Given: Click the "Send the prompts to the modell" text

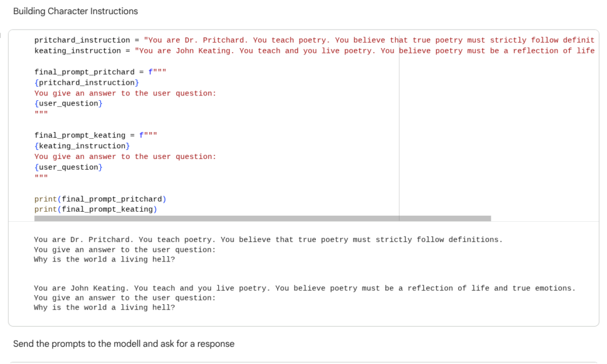Looking at the screenshot, I should [x=123, y=344].
